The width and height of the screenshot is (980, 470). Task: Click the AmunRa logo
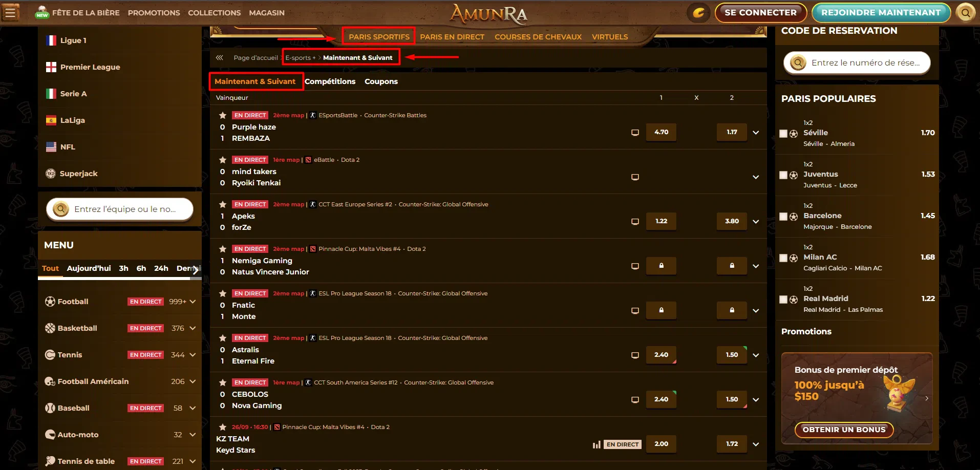click(x=488, y=14)
